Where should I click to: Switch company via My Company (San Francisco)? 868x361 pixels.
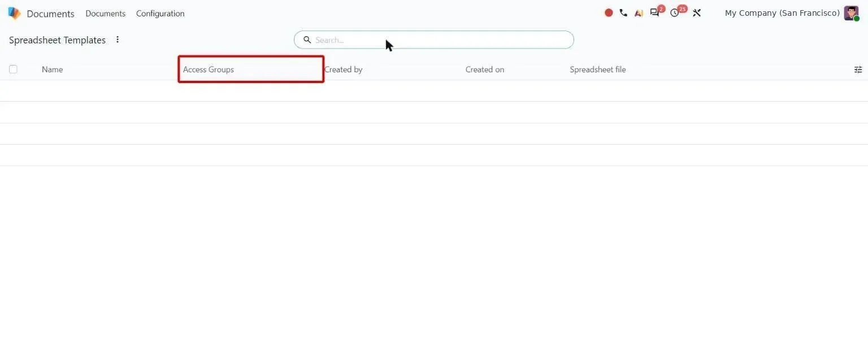pyautogui.click(x=782, y=13)
